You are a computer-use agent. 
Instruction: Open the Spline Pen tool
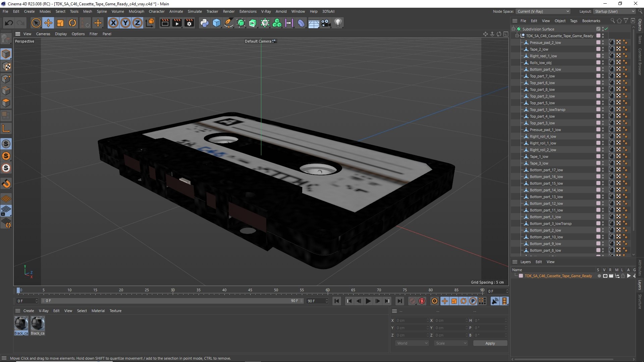(x=229, y=23)
